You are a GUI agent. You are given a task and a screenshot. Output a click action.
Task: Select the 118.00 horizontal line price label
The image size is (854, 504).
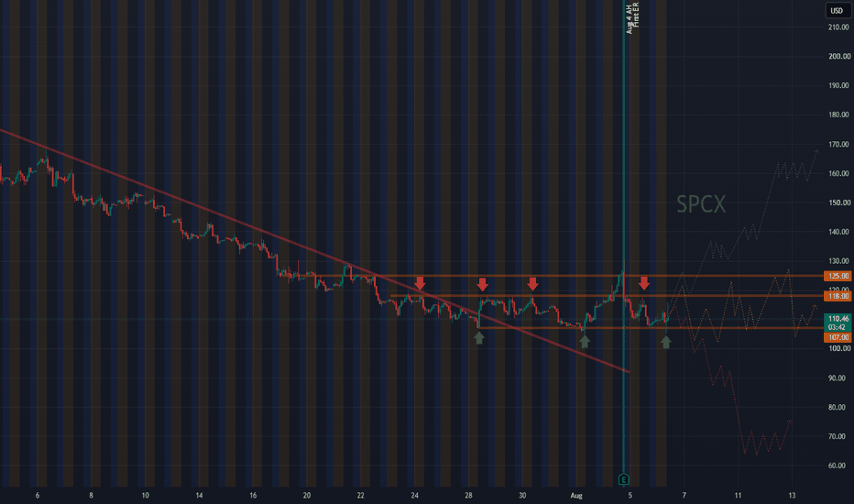click(x=838, y=296)
